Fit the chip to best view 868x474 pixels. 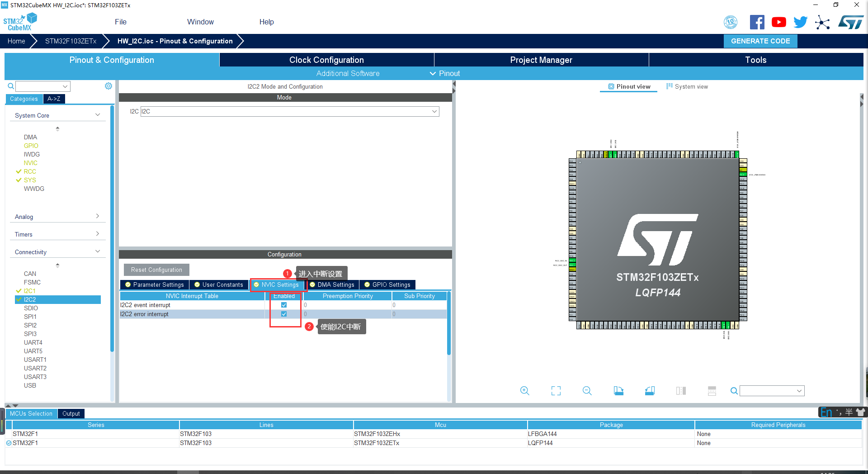tap(556, 390)
